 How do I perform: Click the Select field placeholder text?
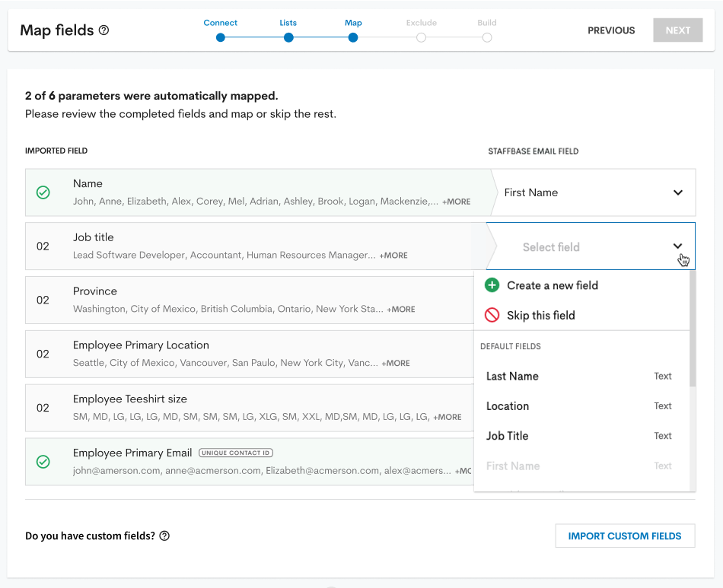(x=551, y=247)
